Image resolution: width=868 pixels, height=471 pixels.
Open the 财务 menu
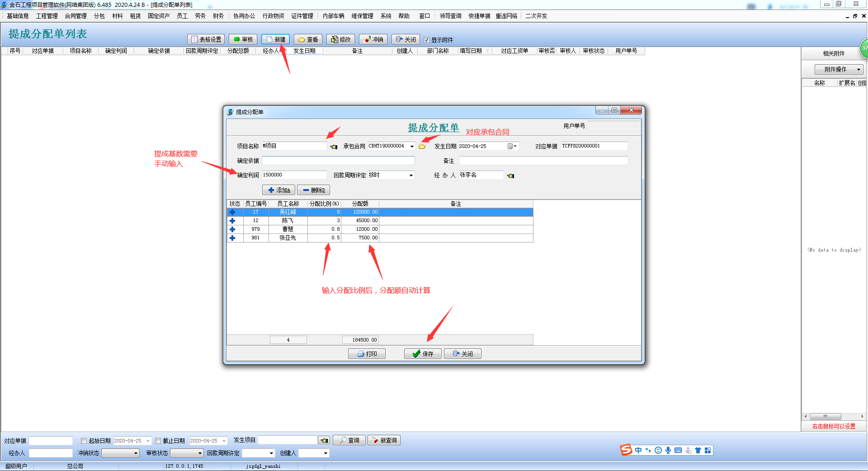click(x=218, y=16)
